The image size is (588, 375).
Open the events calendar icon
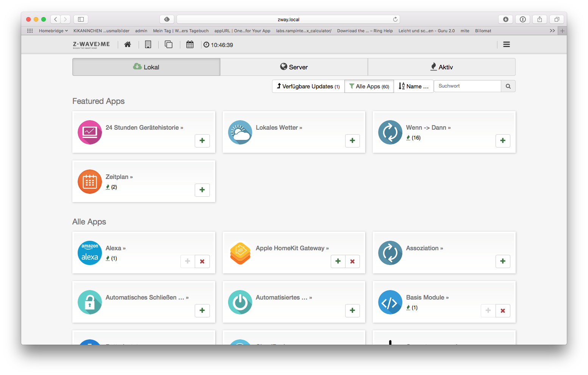tap(190, 45)
